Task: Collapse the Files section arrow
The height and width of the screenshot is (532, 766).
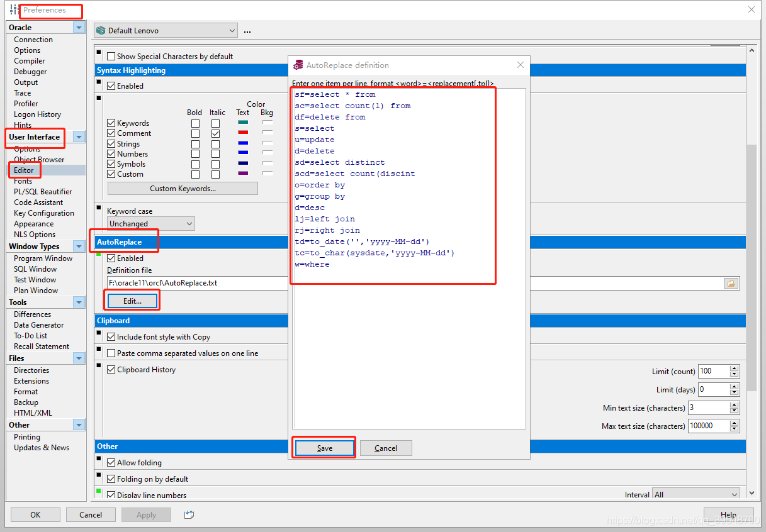Action: click(x=79, y=358)
